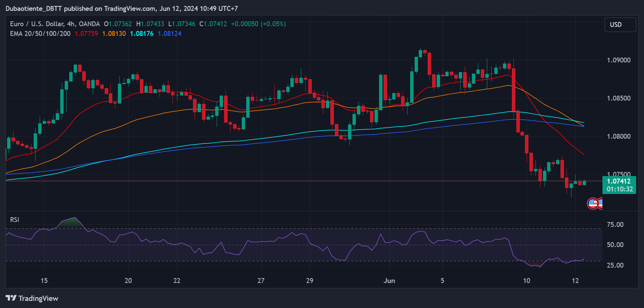Image resolution: width=644 pixels, height=308 pixels.
Task: Select the RSI indicator label
Action: pyautogui.click(x=15, y=220)
